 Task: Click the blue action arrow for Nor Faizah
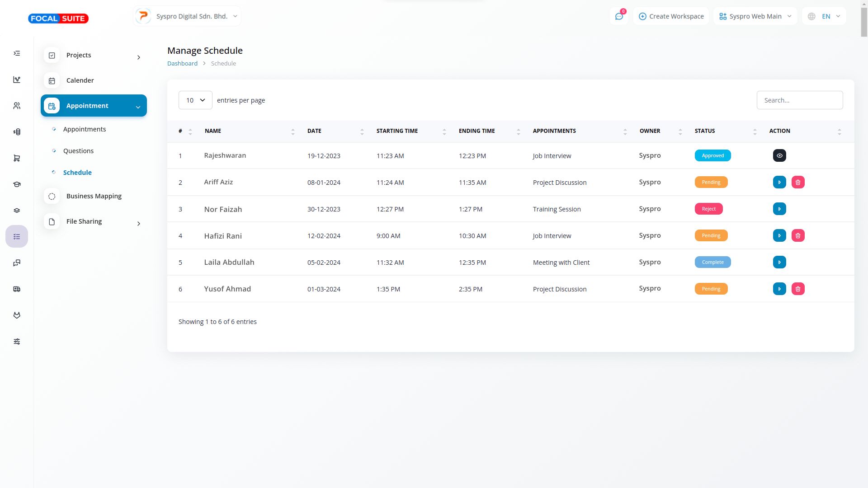(779, 209)
